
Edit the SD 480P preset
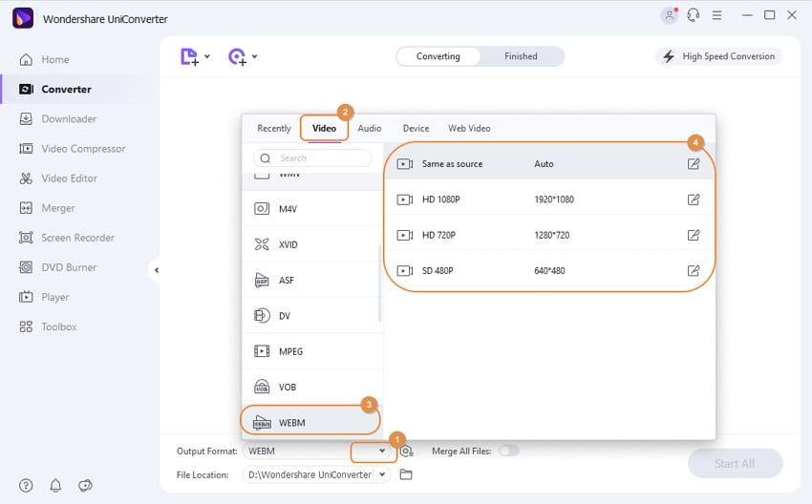(694, 271)
